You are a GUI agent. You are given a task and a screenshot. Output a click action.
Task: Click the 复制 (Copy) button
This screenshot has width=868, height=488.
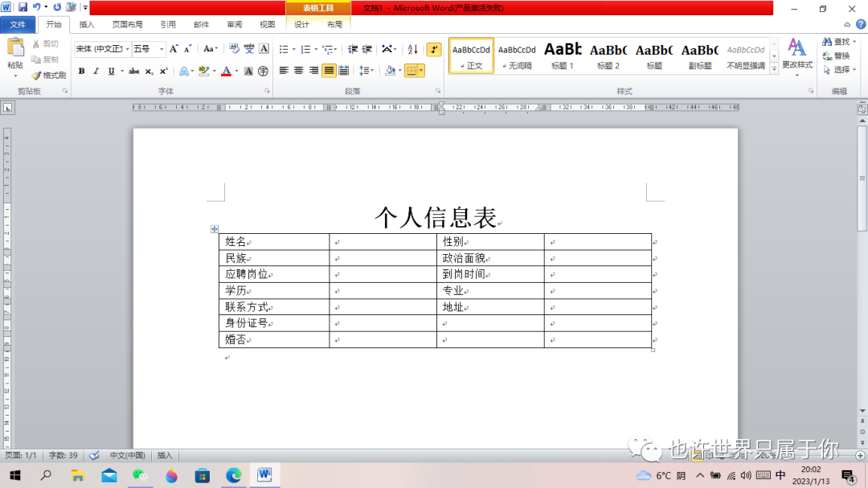(45, 59)
